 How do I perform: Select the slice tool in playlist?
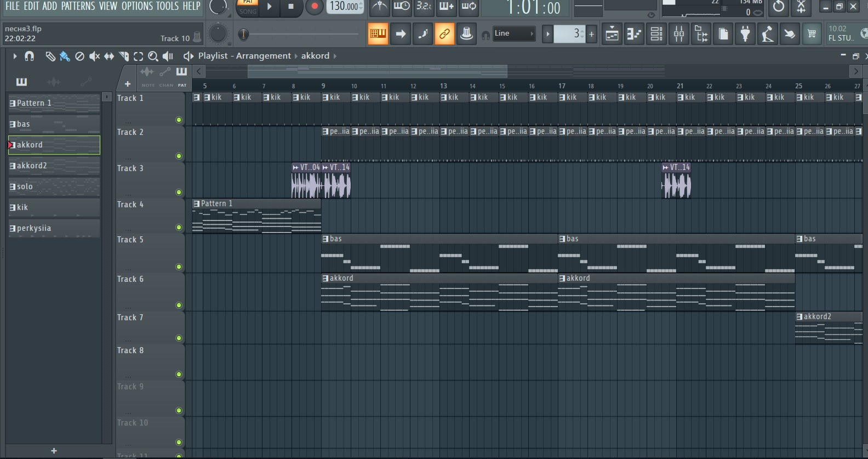click(x=124, y=56)
